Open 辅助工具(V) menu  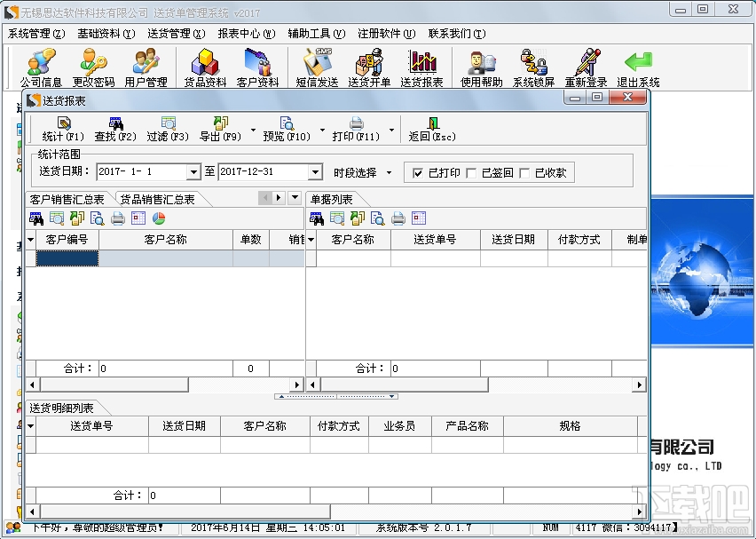pos(316,34)
